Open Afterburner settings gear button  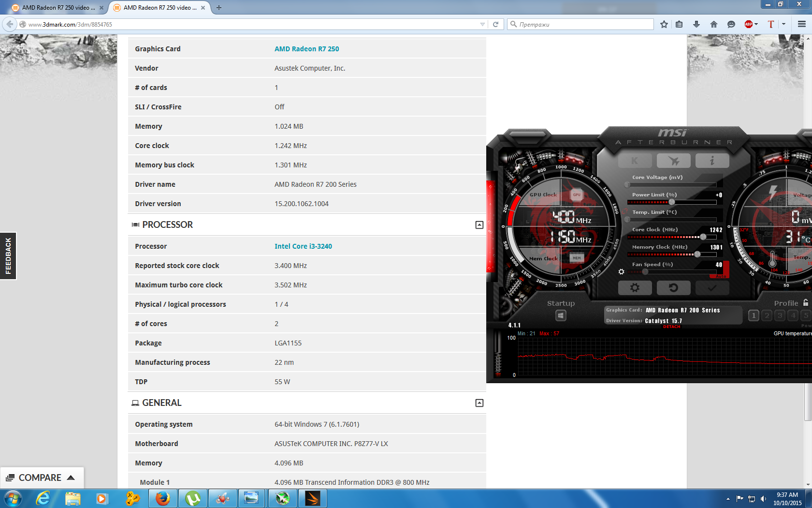[635, 288]
